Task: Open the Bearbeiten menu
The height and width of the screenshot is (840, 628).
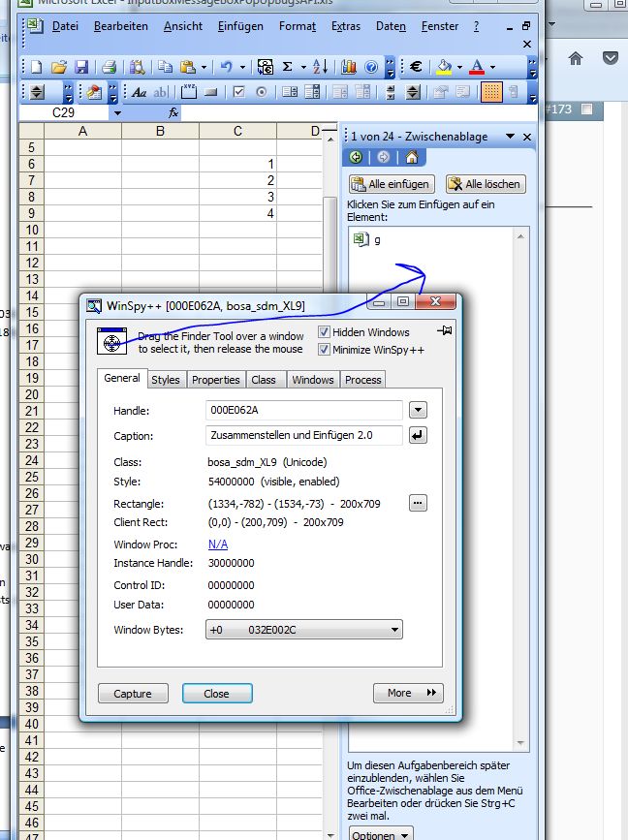Action: pyautogui.click(x=120, y=26)
